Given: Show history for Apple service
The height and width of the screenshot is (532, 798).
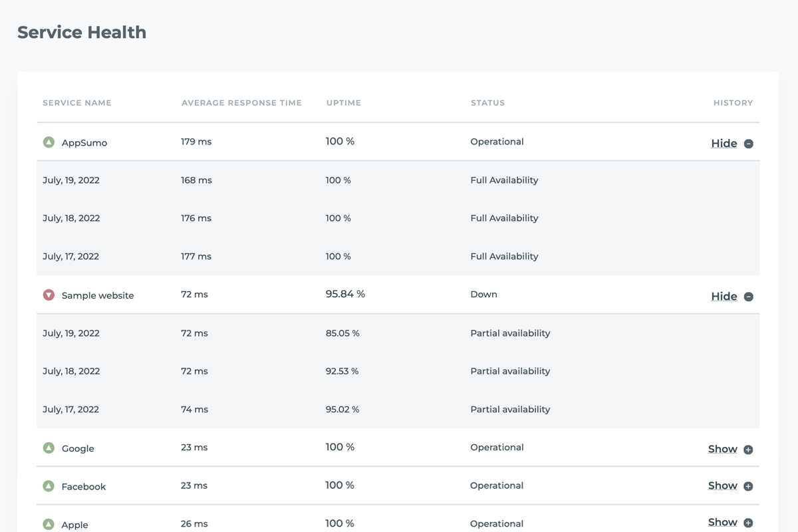Looking at the screenshot, I should click(x=723, y=522).
